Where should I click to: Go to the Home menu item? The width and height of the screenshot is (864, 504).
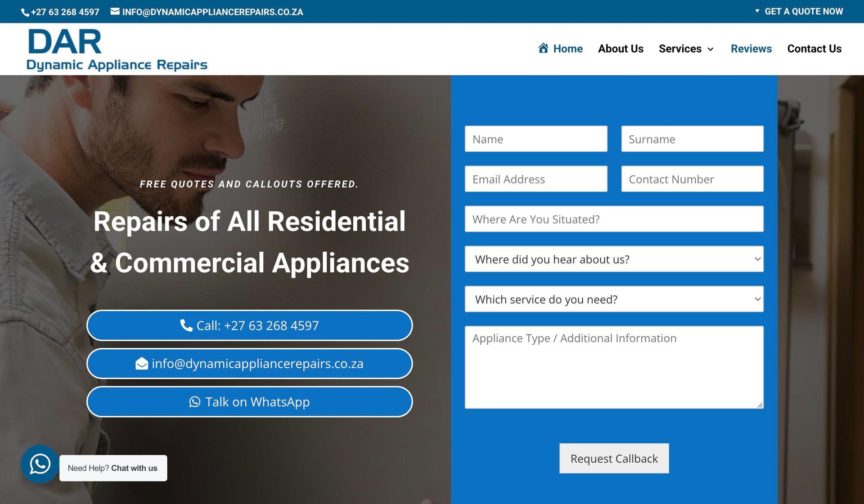561,49
